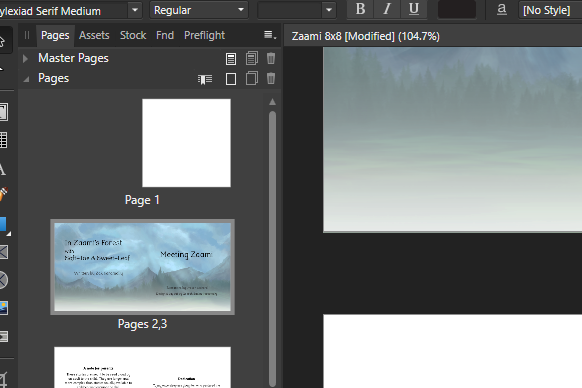Open the Pages panel options menu
This screenshot has width=582, height=388.
point(270,35)
